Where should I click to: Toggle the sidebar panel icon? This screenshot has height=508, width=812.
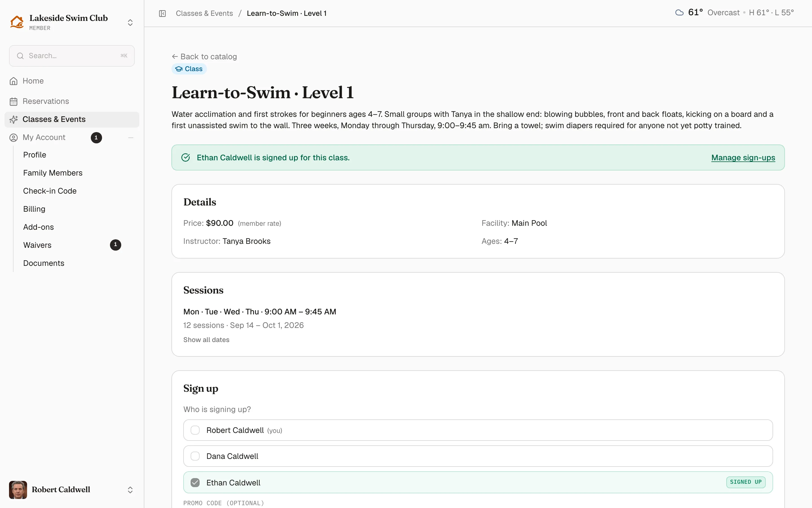tap(162, 14)
